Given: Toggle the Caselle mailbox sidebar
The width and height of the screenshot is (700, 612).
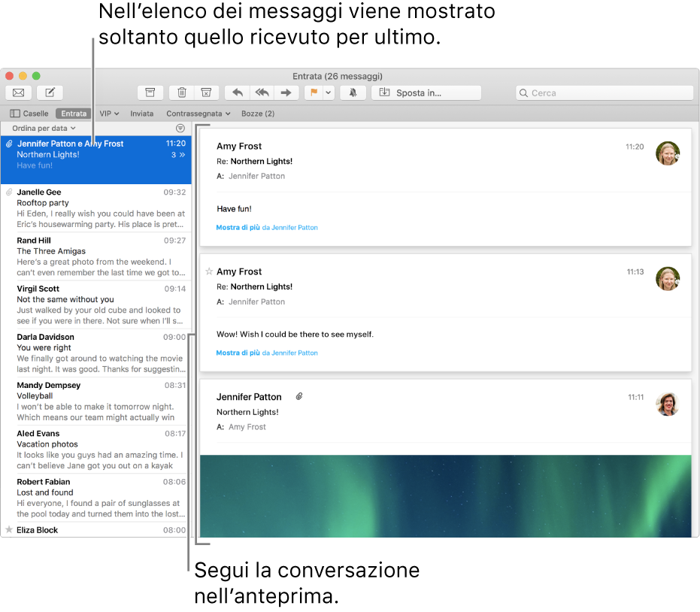Looking at the screenshot, I should point(29,114).
